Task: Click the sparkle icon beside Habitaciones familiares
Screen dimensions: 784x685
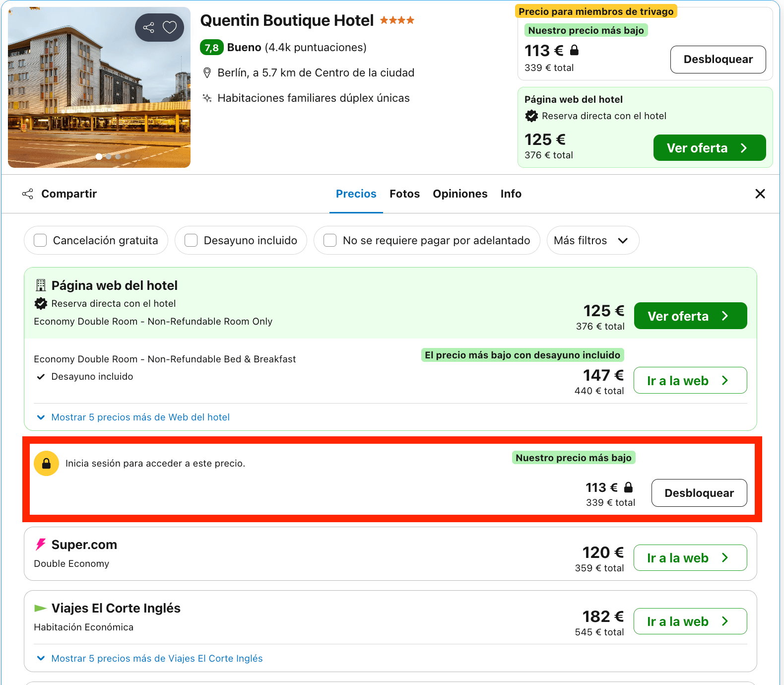Action: 207,98
